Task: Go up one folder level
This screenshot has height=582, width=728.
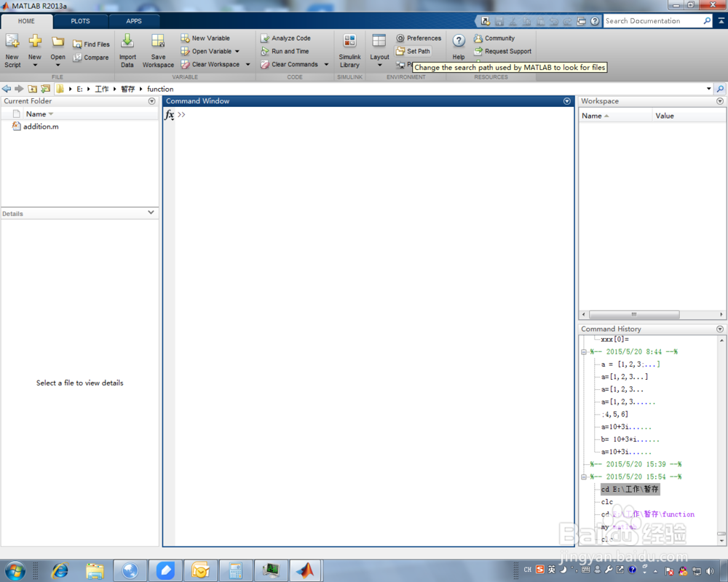Action: coord(33,89)
